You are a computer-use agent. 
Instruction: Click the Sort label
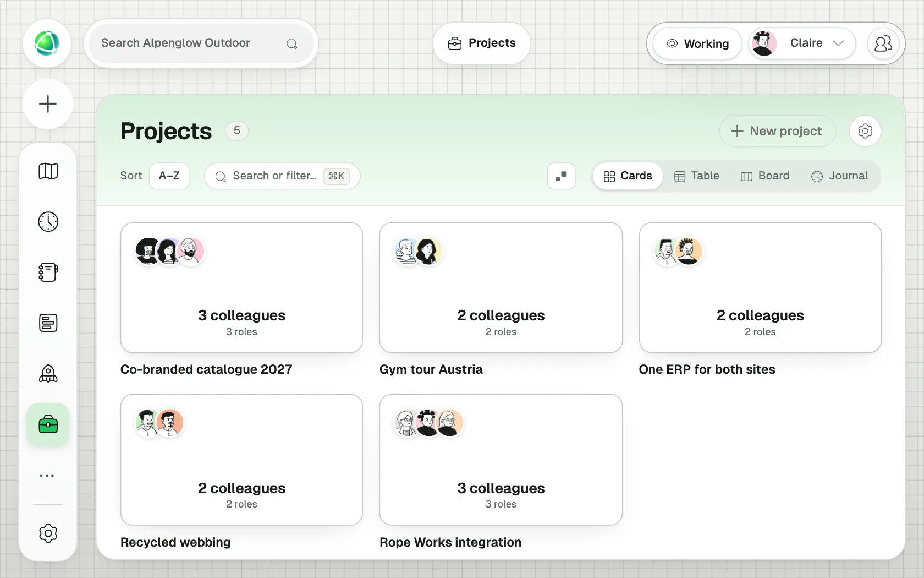point(131,176)
